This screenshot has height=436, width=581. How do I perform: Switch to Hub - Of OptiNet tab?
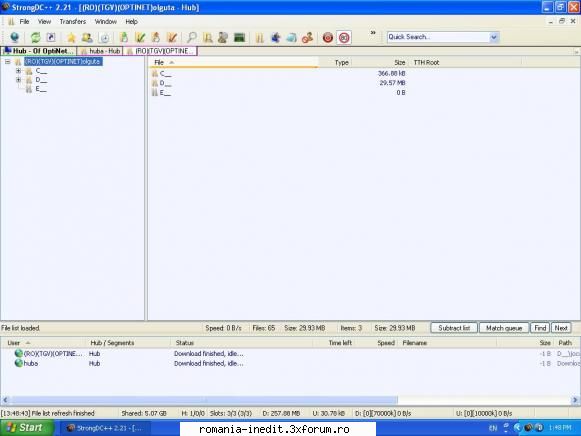[x=39, y=51]
